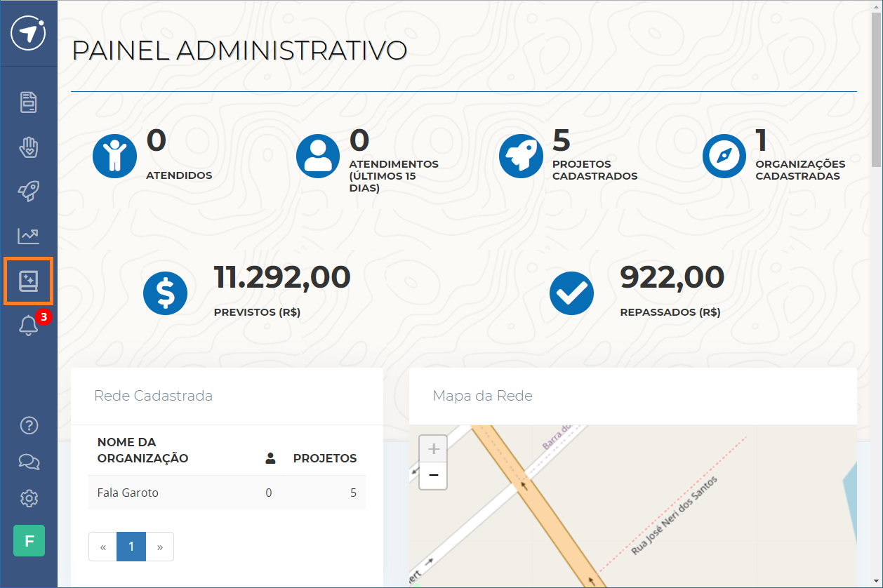883x588 pixels.
Task: Open the rocket projects sidebar icon
Action: [29, 192]
